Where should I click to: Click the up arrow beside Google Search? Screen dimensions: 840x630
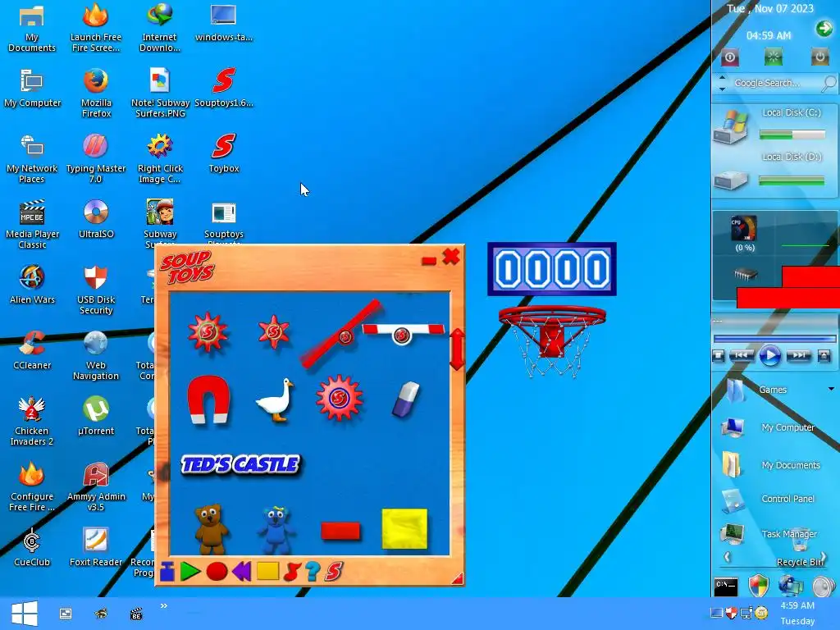[x=722, y=78]
